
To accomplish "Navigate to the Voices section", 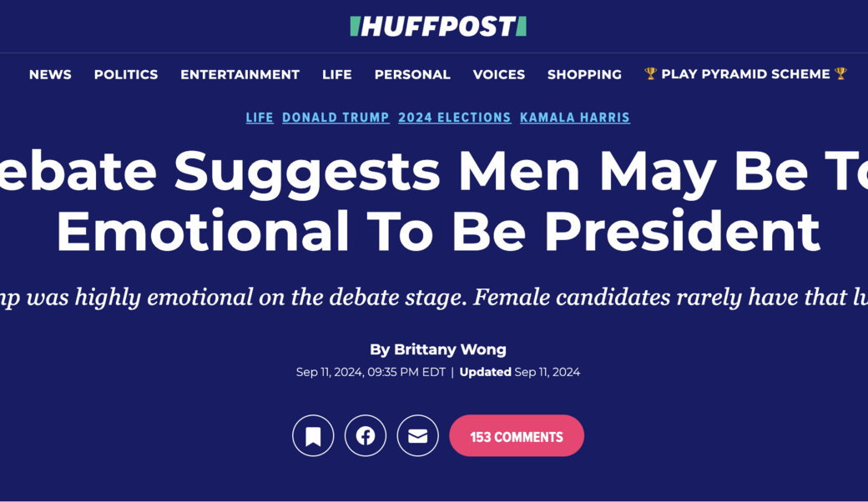I will [499, 74].
